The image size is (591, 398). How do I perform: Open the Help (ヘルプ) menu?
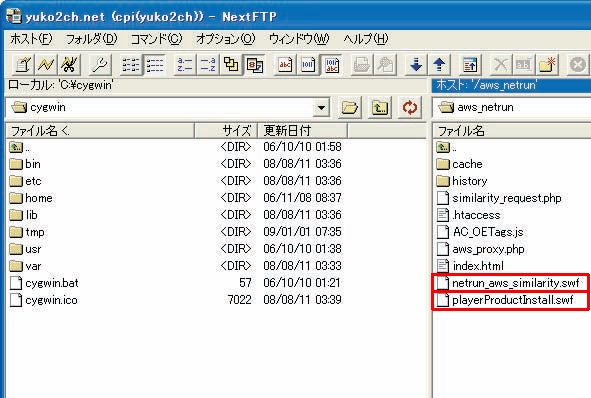point(366,39)
